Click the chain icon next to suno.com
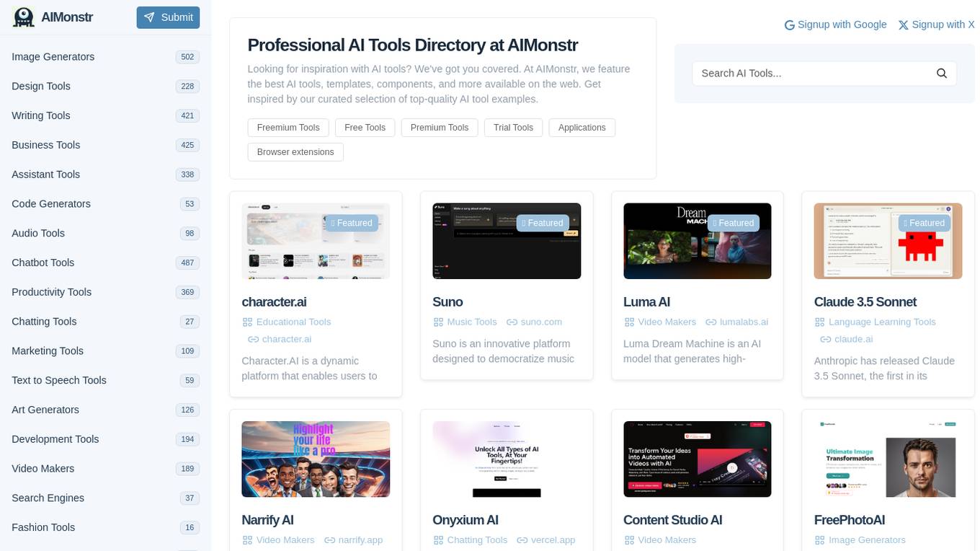The image size is (980, 551). click(x=512, y=322)
